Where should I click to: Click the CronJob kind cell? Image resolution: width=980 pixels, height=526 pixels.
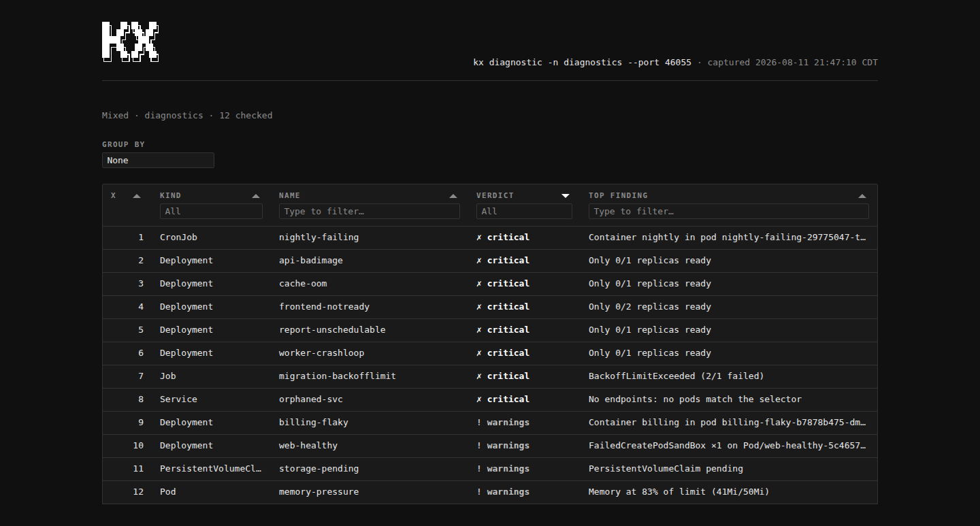(x=178, y=237)
